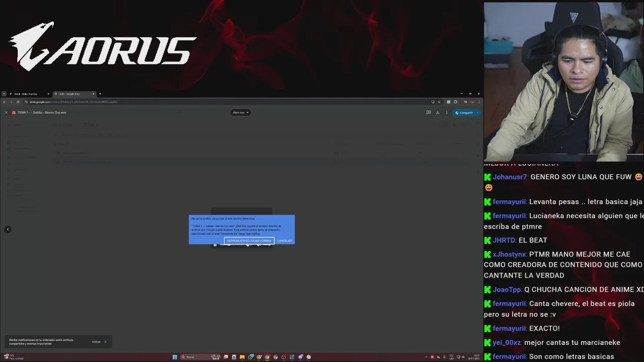The height and width of the screenshot is (362, 644).
Task: Open WhatsApp from the taskbar
Action: tap(251, 357)
